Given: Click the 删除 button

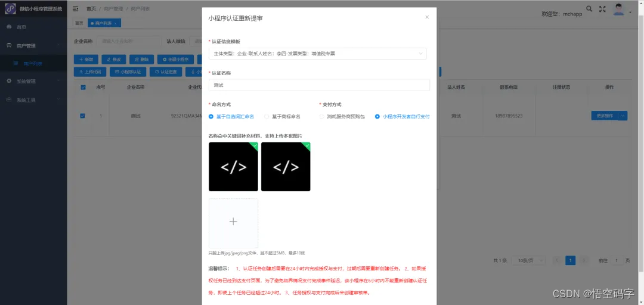Looking at the screenshot, I should pos(142,60).
